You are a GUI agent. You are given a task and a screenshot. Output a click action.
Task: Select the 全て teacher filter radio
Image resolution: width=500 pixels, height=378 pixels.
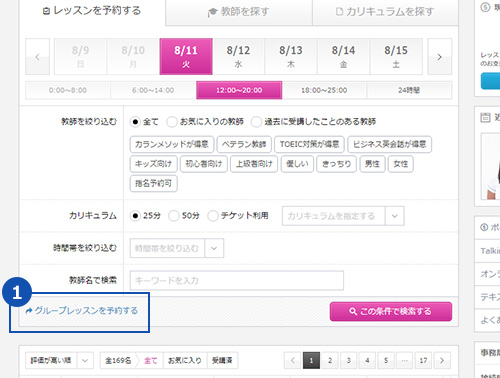(135, 122)
